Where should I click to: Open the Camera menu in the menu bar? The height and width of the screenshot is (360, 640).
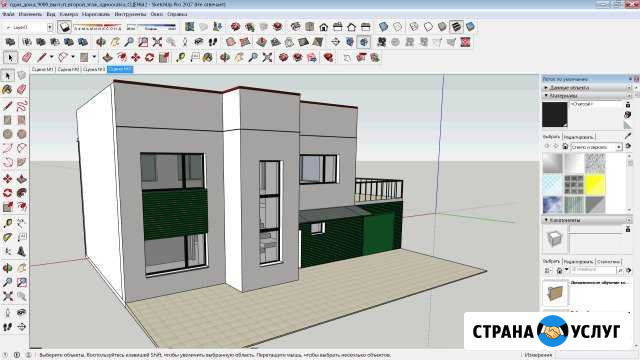[x=69, y=14]
